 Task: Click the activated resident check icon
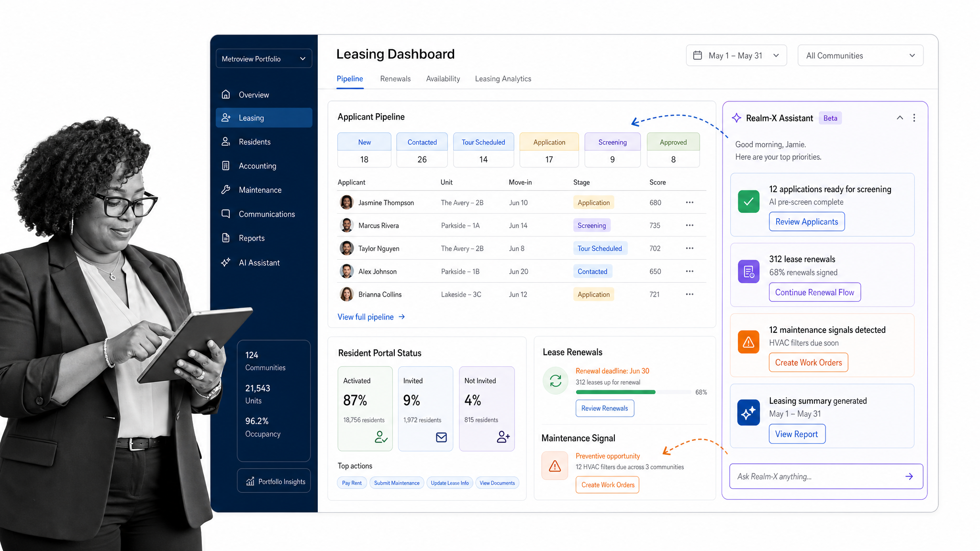click(381, 437)
